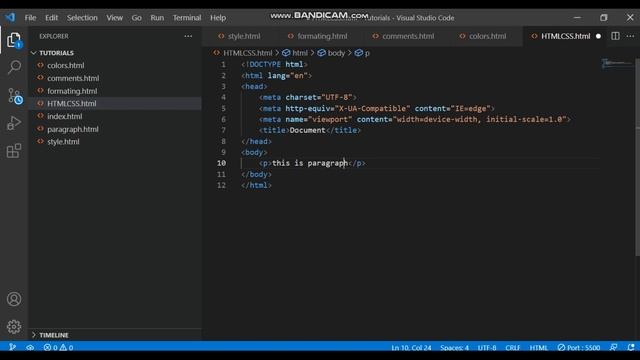The image size is (640, 360).
Task: Open the Run and Debug view
Action: (x=14, y=123)
